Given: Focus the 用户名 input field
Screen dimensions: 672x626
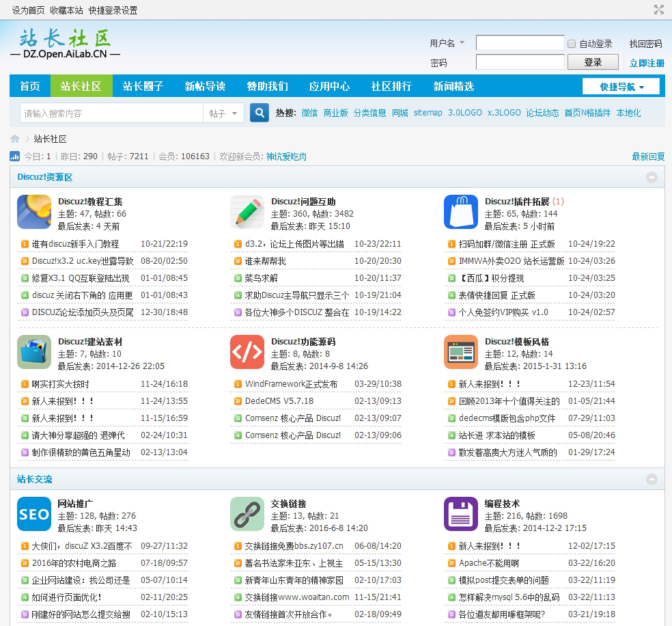Looking at the screenshot, I should click(x=520, y=43).
